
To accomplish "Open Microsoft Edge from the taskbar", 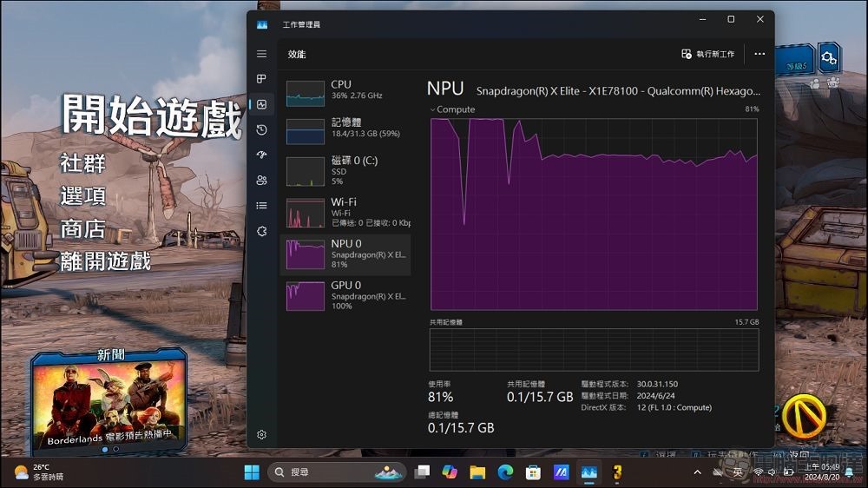I will click(x=505, y=472).
